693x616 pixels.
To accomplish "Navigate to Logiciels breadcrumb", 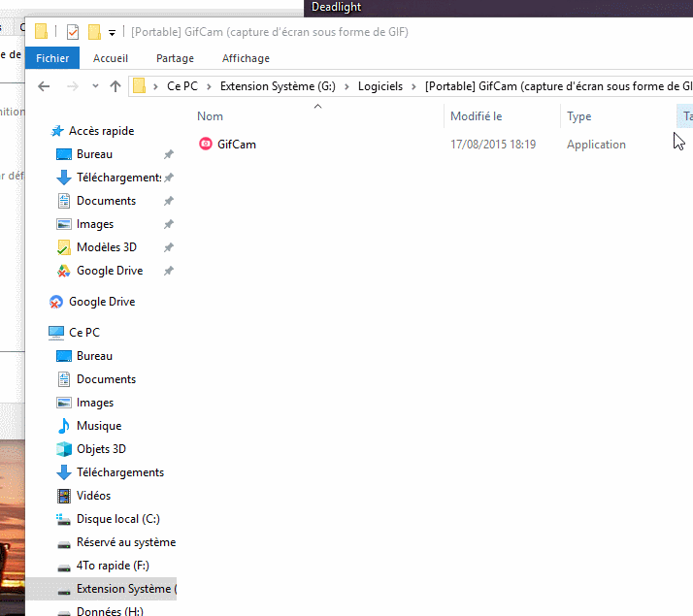I will click(380, 86).
